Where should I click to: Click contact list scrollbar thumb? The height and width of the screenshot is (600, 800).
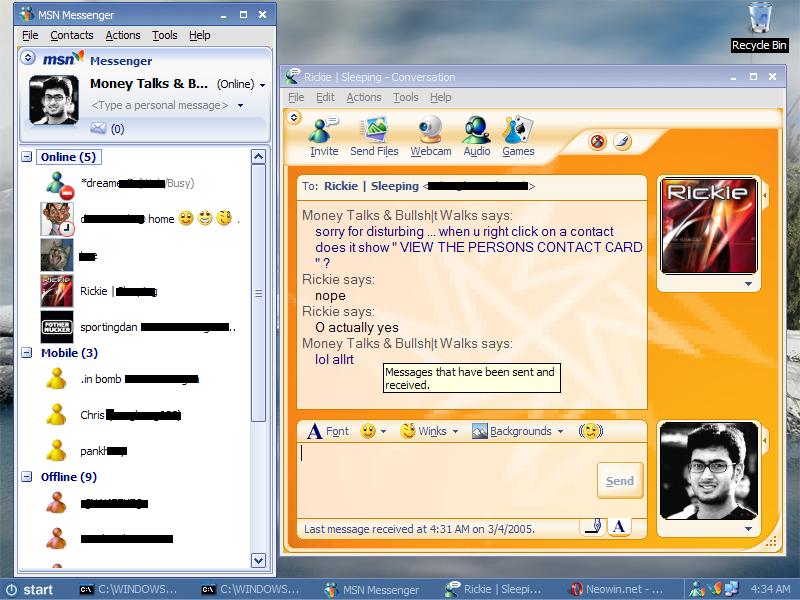(x=258, y=293)
